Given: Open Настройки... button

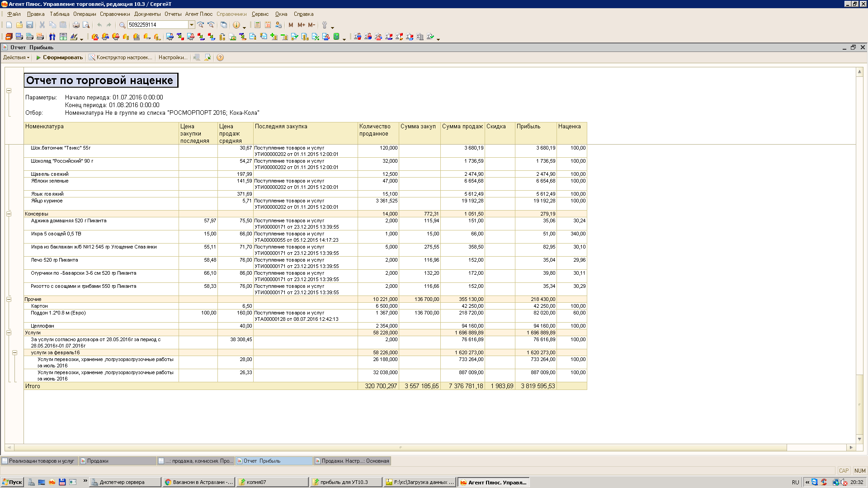Looking at the screenshot, I should (173, 57).
